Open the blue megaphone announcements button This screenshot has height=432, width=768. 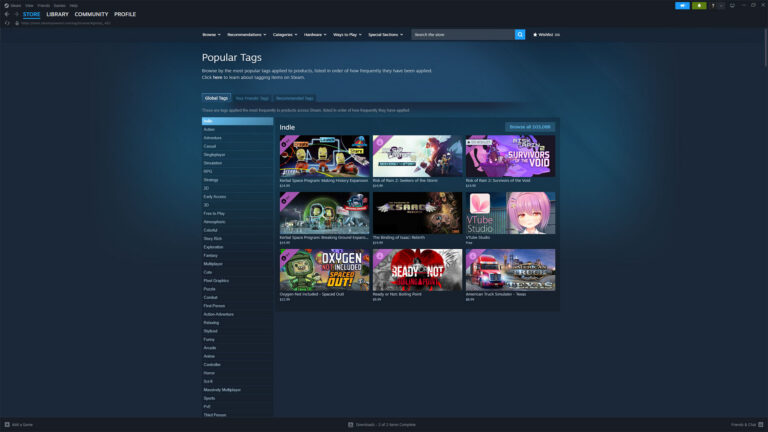682,5
